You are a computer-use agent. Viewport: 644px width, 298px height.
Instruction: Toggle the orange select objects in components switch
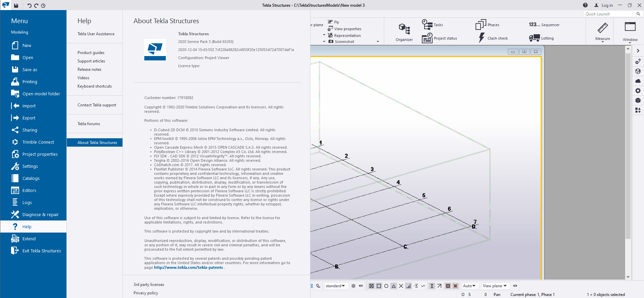pyautogui.click(x=448, y=286)
